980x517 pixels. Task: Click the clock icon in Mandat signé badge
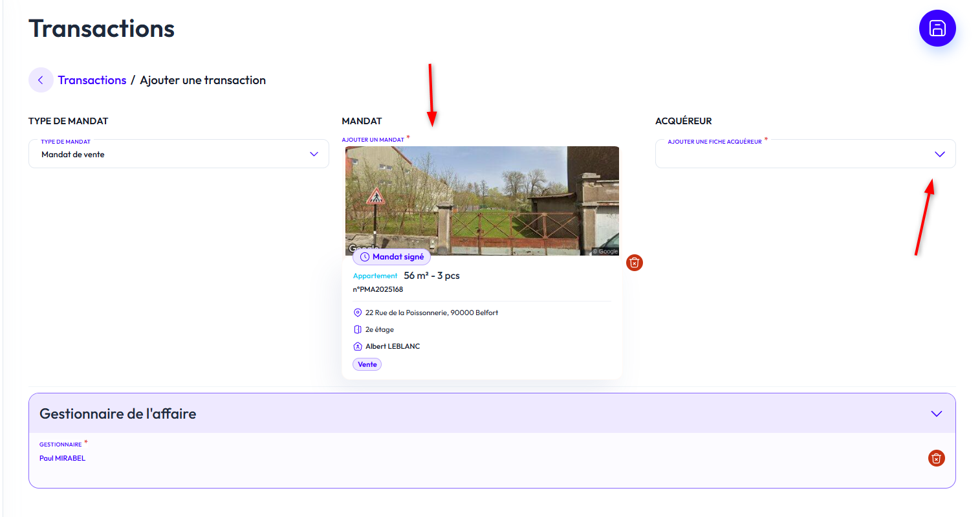click(365, 257)
